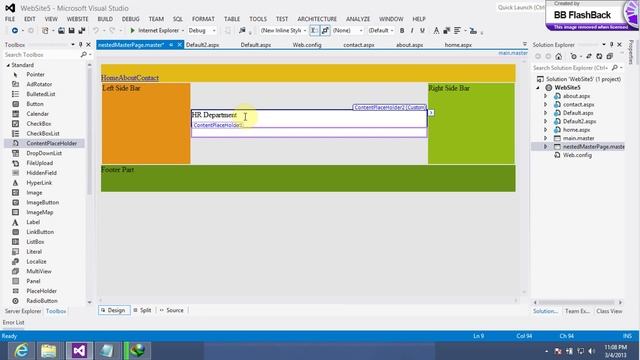The image size is (640, 360).
Task: Click the Sync with Active Document icon
Action: tap(589, 56)
